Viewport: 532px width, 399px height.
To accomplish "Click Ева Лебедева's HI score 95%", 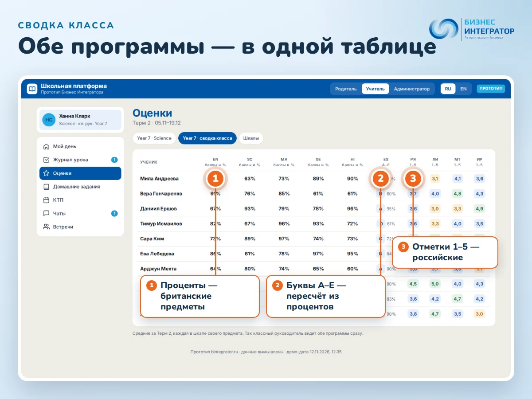I will 352,254.
